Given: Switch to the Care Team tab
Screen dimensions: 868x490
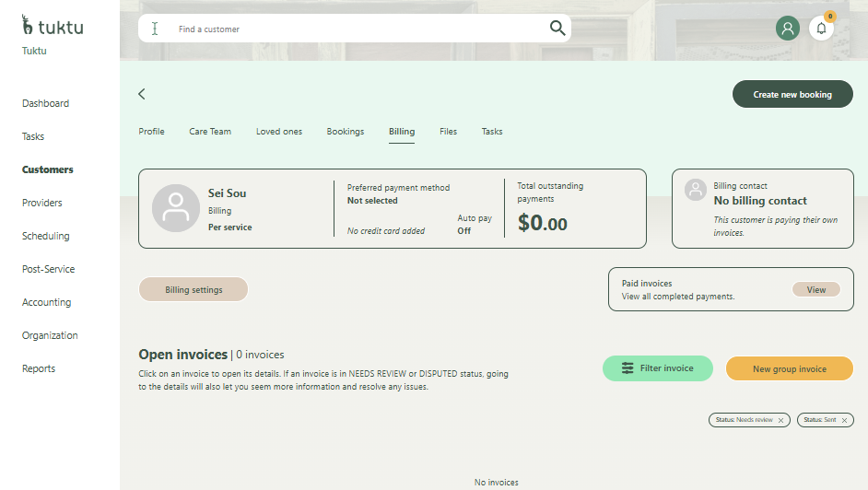Looking at the screenshot, I should 210,132.
